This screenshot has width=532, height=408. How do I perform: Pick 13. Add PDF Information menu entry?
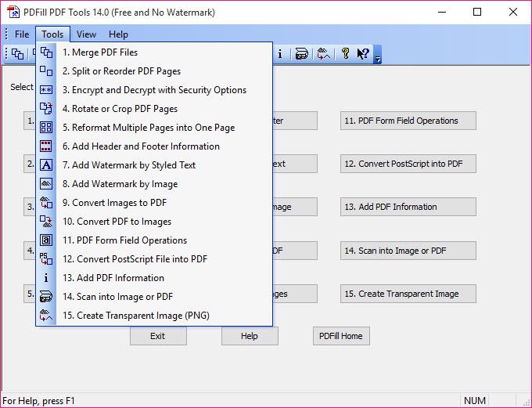pos(154,278)
